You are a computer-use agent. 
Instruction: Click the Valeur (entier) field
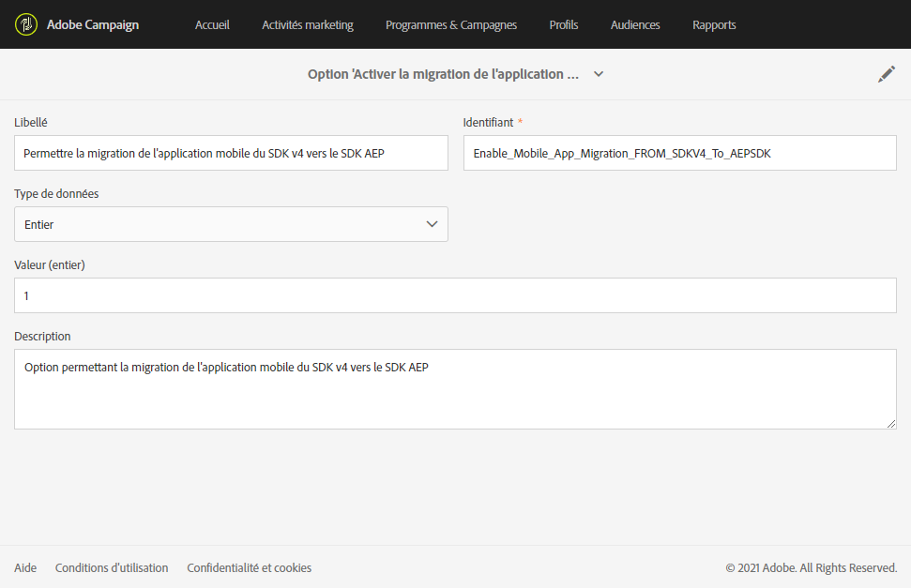point(455,295)
